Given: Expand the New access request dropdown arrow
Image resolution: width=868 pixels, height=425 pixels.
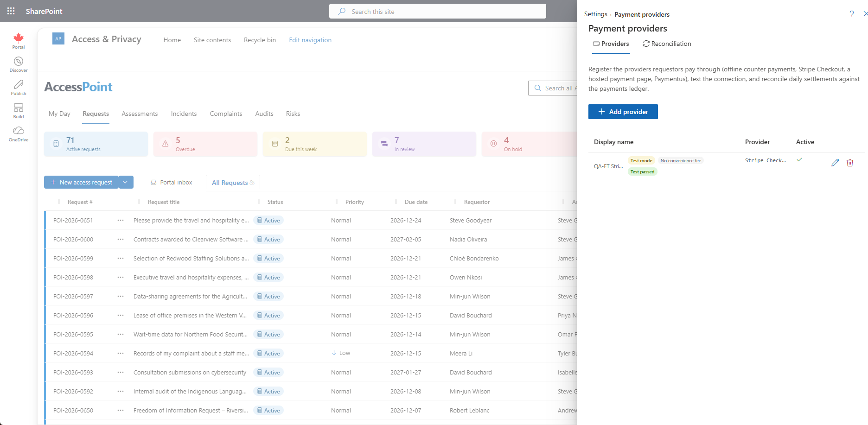Looking at the screenshot, I should coord(126,182).
